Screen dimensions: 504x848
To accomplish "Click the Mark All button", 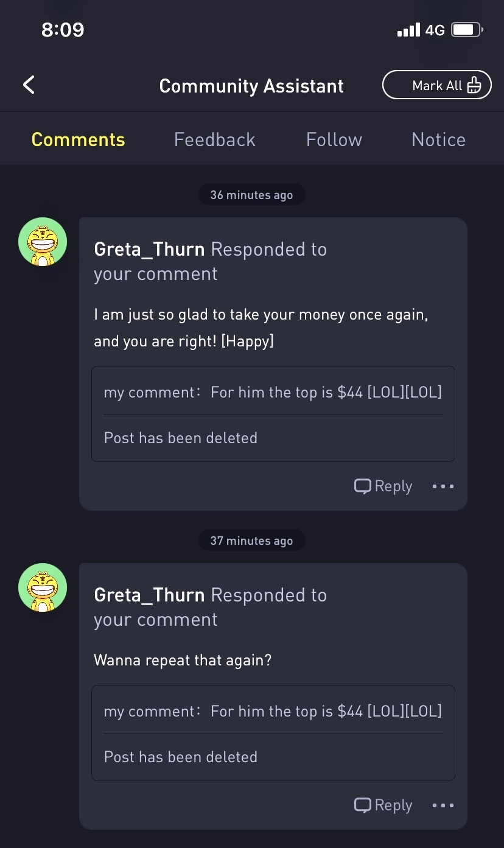I will pyautogui.click(x=437, y=85).
